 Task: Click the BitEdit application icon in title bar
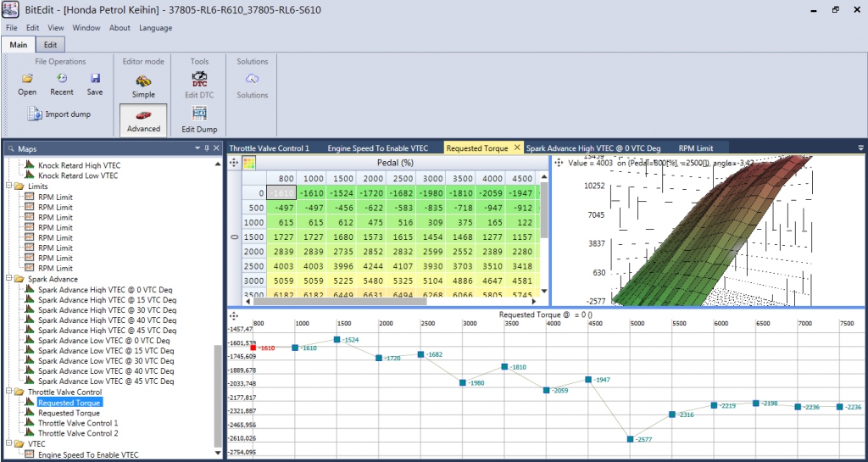coord(11,10)
